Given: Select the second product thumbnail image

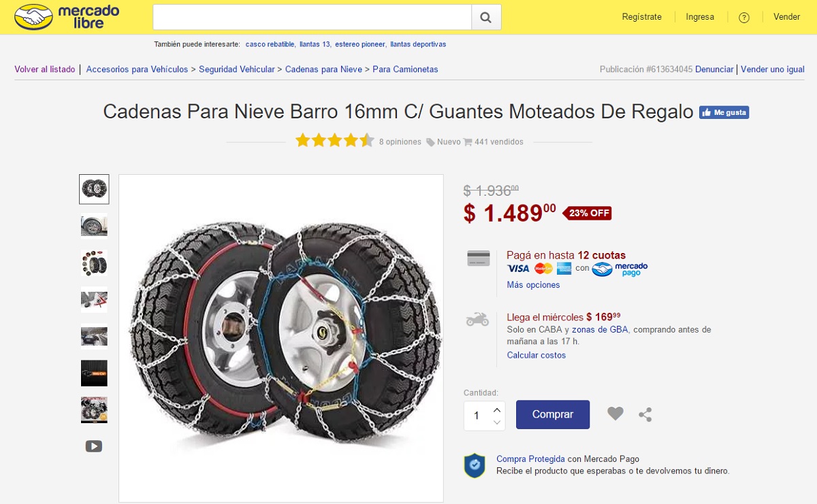Looking at the screenshot, I should point(94,226).
